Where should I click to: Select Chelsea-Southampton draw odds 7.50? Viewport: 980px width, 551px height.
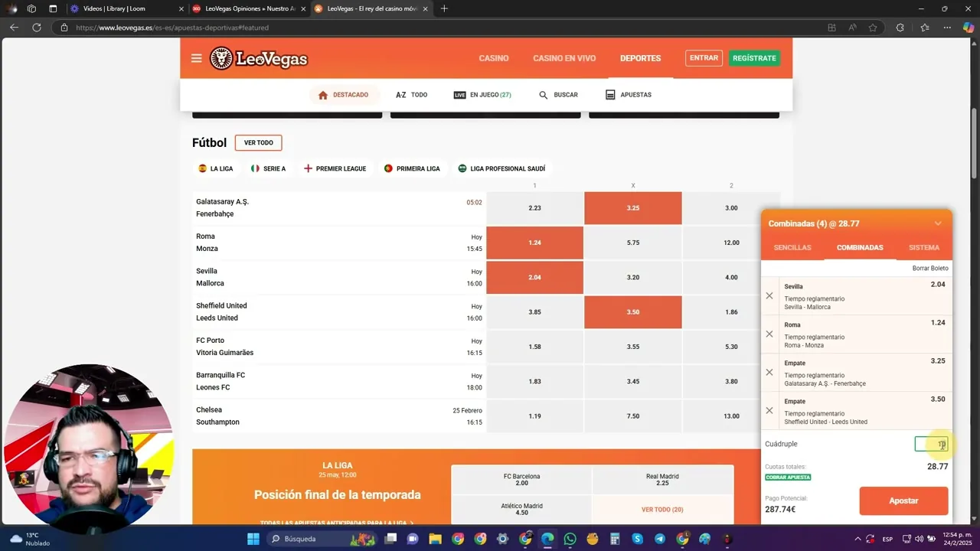632,416
